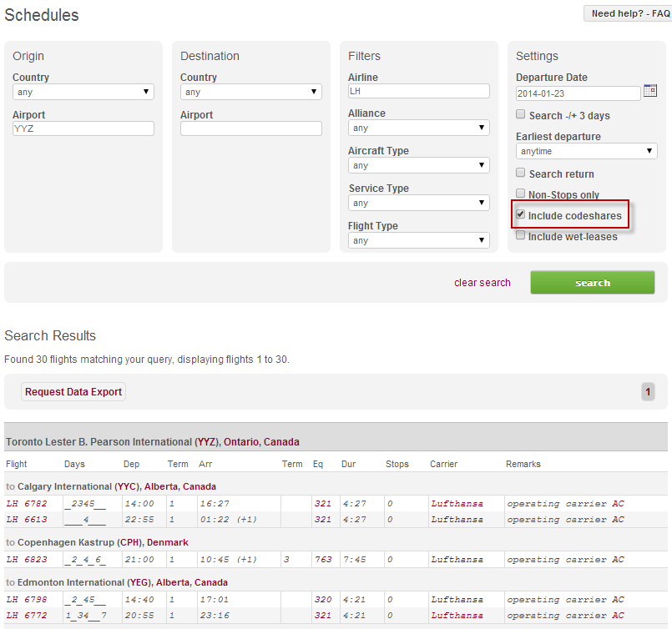672x629 pixels.
Task: Tick the Search return checkbox
Action: (521, 173)
